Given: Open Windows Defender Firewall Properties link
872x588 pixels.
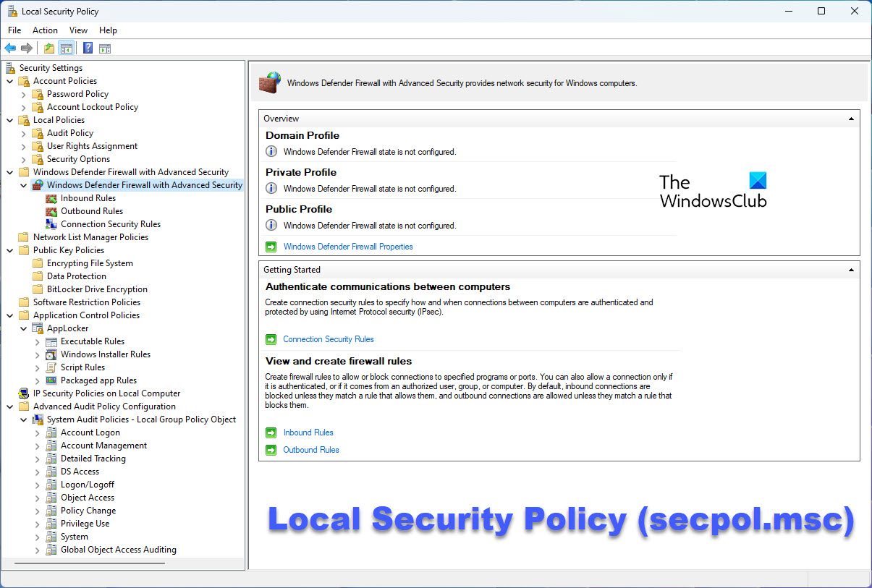Looking at the screenshot, I should (x=348, y=246).
